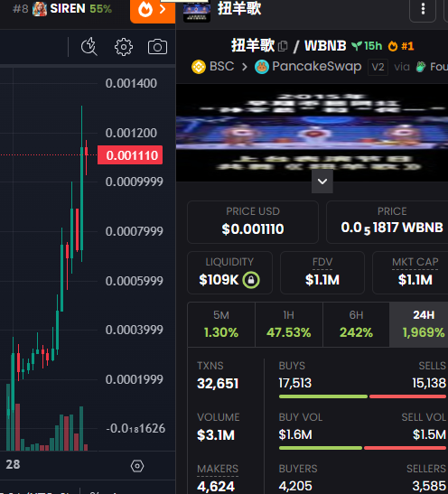The width and height of the screenshot is (448, 494).
Task: Click the BSC chain logo
Action: pos(199,67)
